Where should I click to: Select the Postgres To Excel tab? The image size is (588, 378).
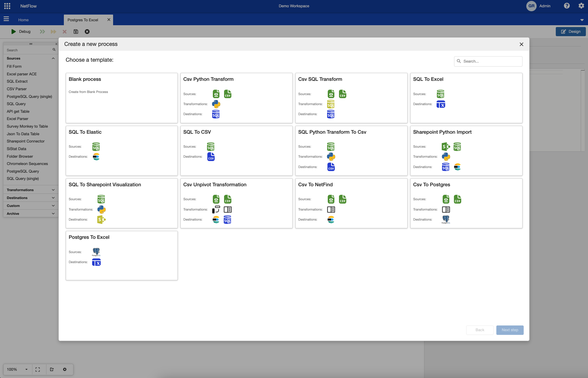tap(83, 20)
